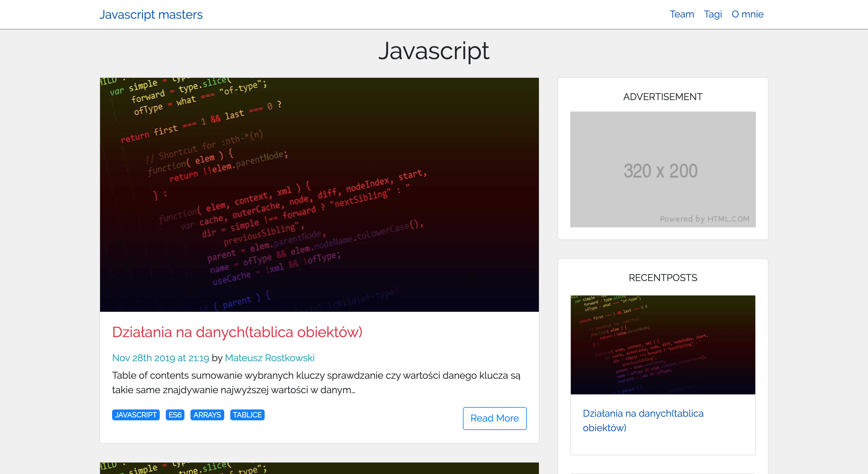
Task: Open the O mnie navigation link
Action: 747,14
